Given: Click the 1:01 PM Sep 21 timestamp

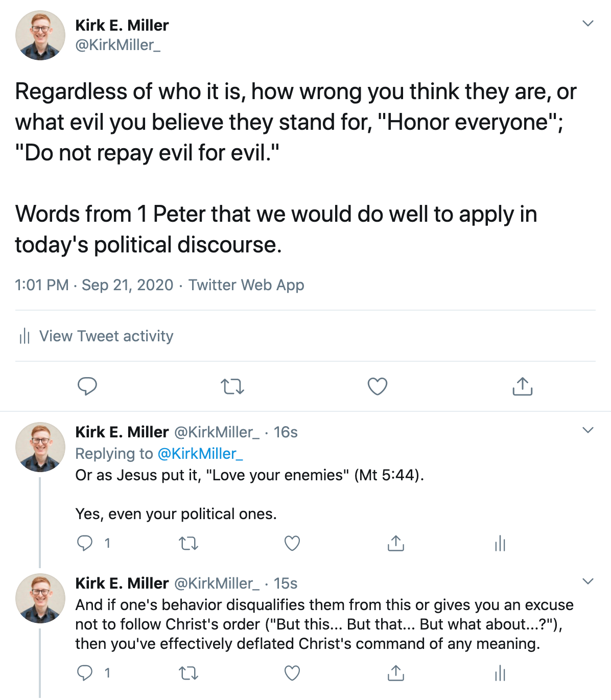Looking at the screenshot, I should click(94, 285).
